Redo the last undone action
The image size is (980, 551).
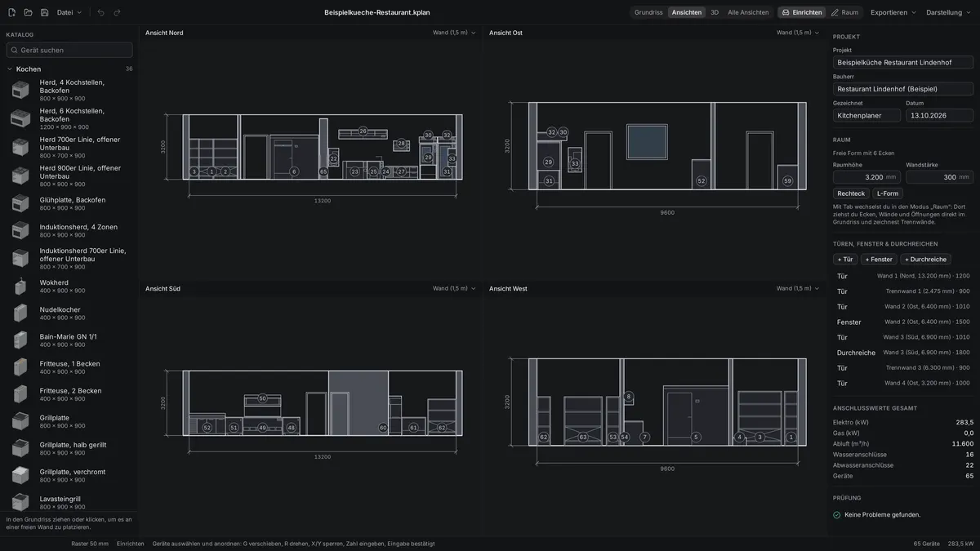[118, 12]
